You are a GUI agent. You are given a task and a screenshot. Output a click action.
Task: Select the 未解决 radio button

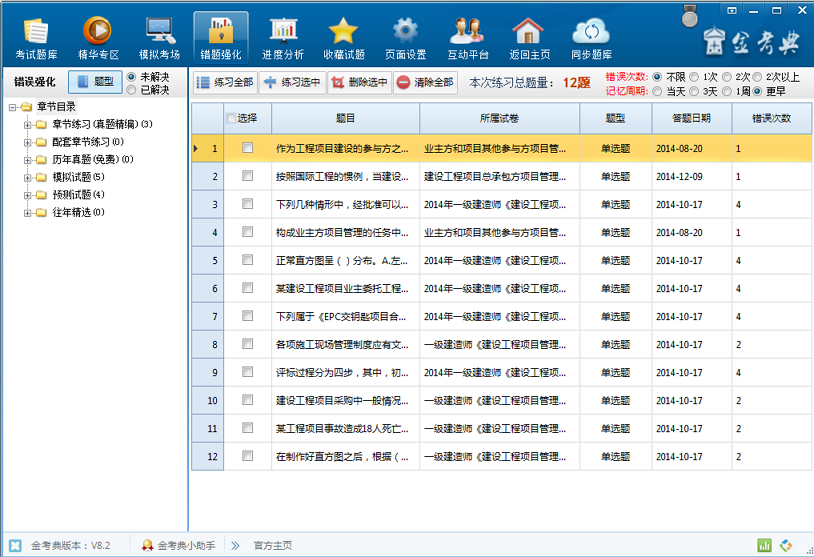pos(131,77)
